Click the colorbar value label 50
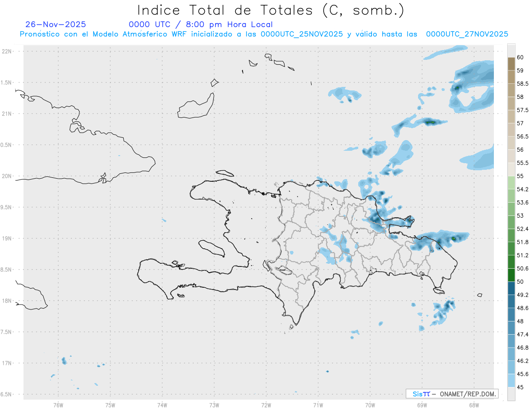Image resolution: width=532 pixels, height=411 pixels. pos(520,282)
